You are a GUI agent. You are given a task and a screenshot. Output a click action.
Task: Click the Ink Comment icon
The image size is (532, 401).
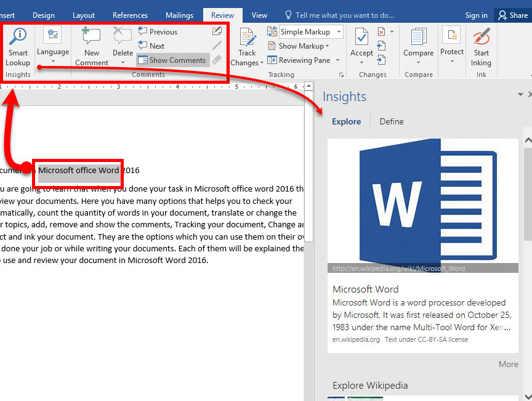(x=217, y=31)
